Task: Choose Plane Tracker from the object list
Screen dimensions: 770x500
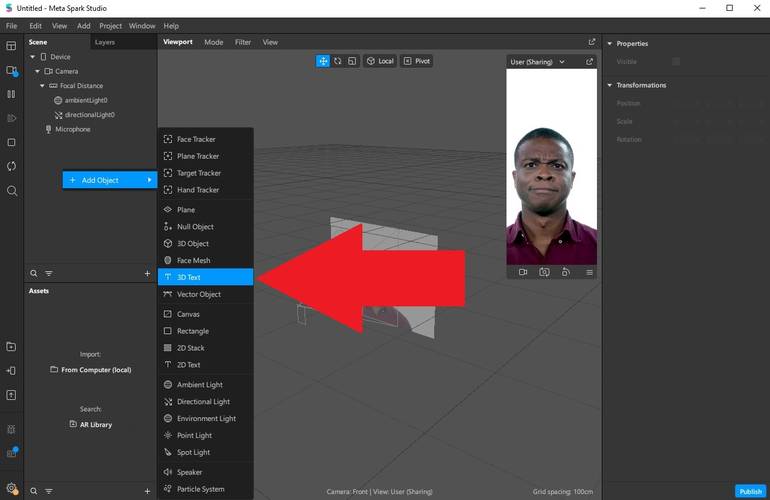Action: click(x=206, y=156)
